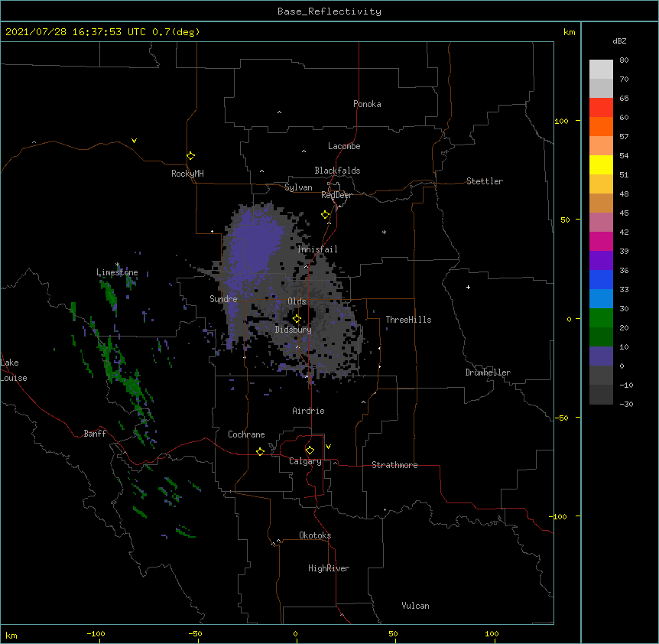
Task: Click the Ponoka city label
Action: pos(367,104)
